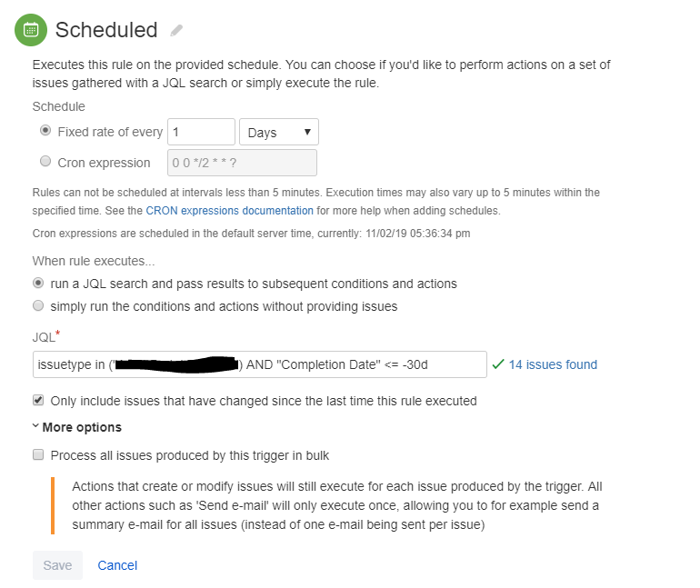Open the CRON expressions documentation link
Image resolution: width=700 pixels, height=588 pixels.
[229, 211]
